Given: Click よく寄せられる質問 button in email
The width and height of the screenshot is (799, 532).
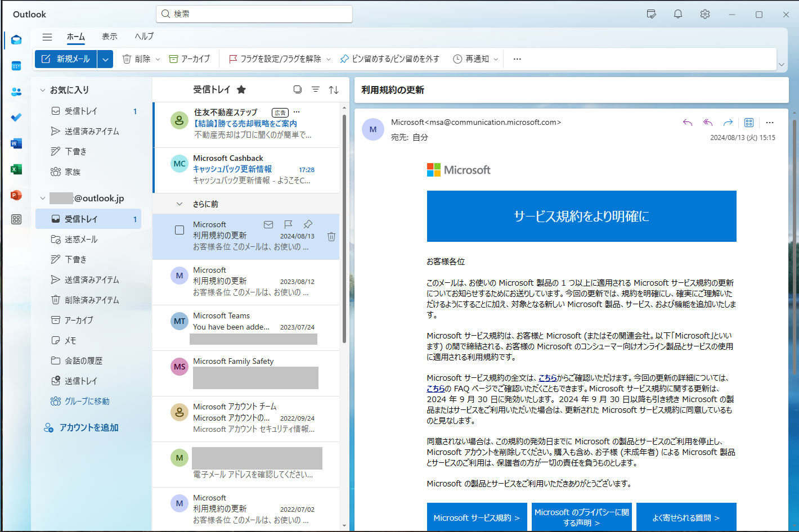Looking at the screenshot, I should [686, 517].
